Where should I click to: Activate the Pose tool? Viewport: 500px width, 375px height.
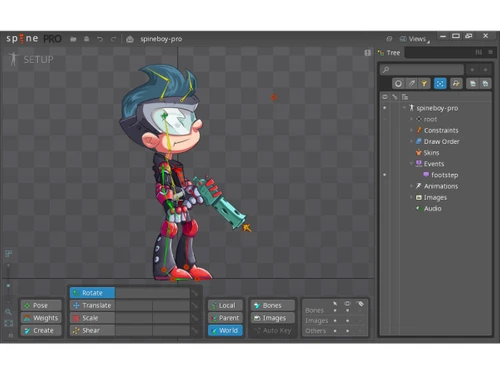click(41, 305)
